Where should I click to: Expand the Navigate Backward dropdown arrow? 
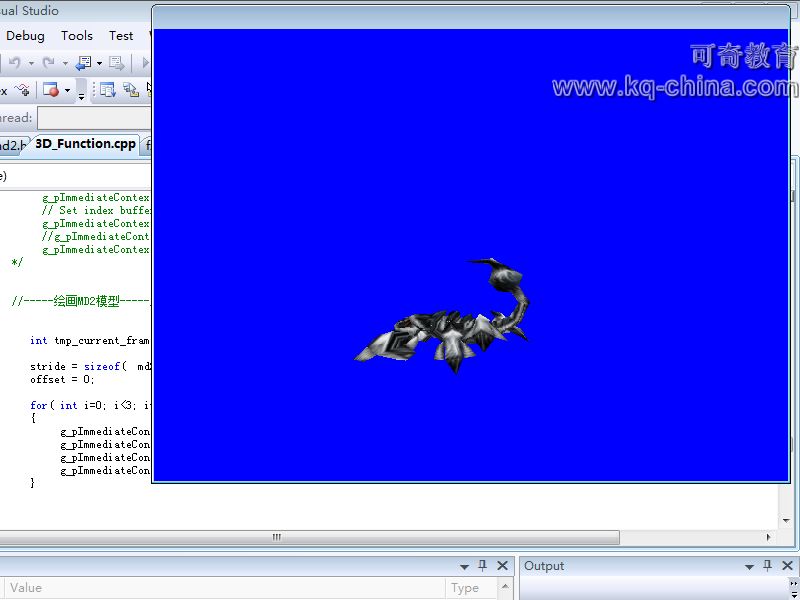(x=99, y=63)
